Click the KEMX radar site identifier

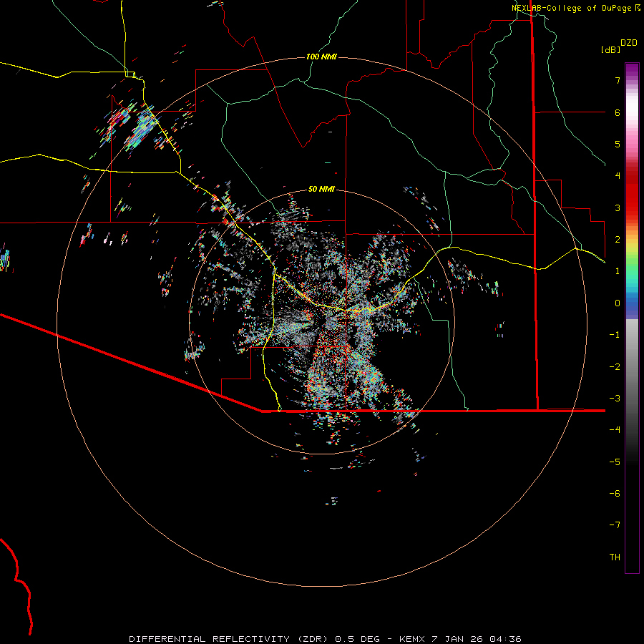412,639
